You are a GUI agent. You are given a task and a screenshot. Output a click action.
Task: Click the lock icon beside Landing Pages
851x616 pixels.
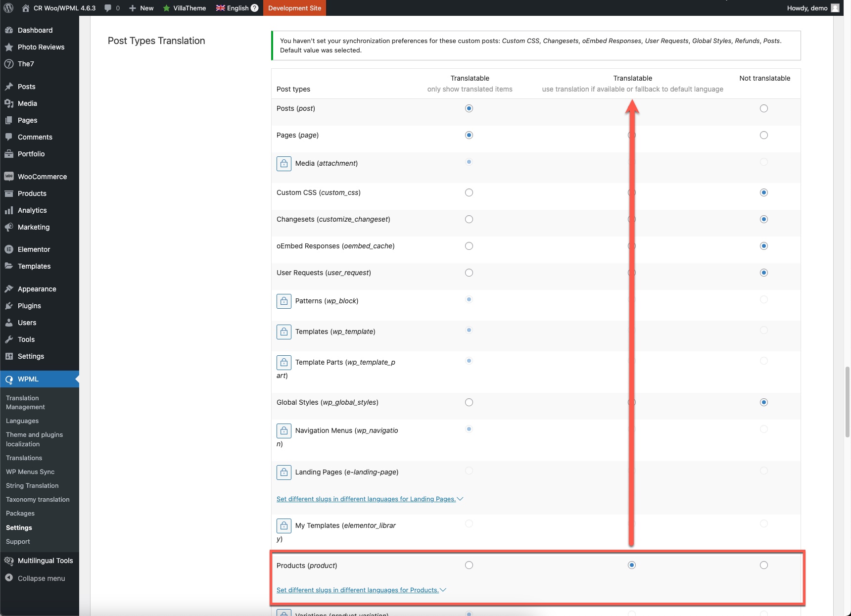[284, 472]
